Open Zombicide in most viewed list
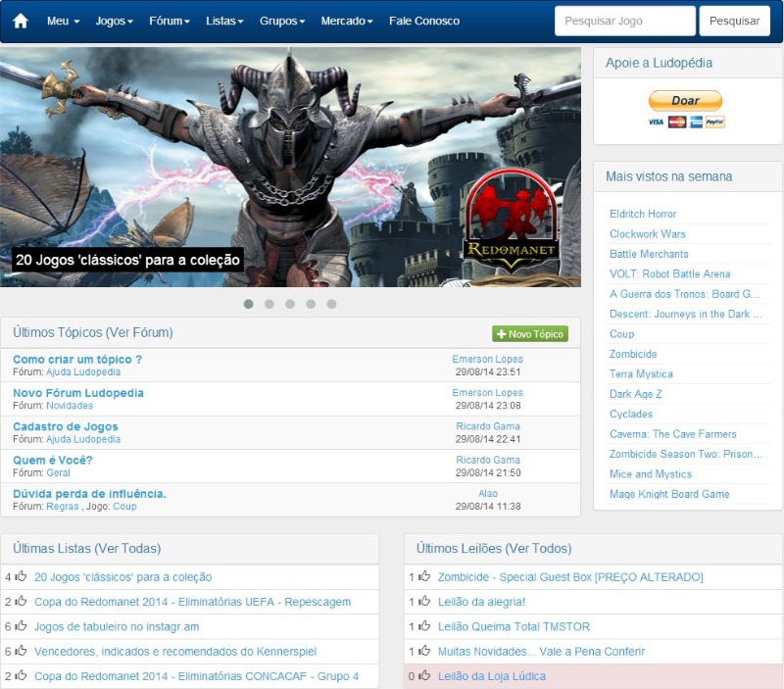 [x=633, y=354]
